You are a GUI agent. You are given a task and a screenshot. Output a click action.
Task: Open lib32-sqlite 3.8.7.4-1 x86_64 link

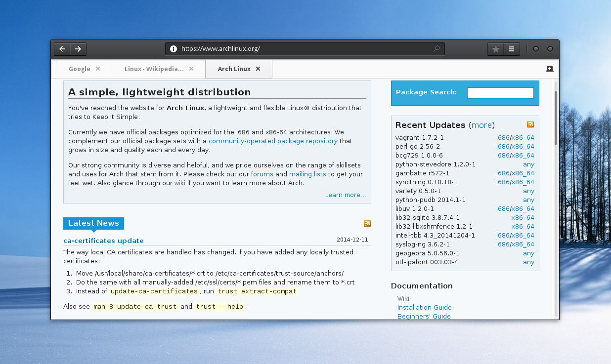(x=523, y=218)
